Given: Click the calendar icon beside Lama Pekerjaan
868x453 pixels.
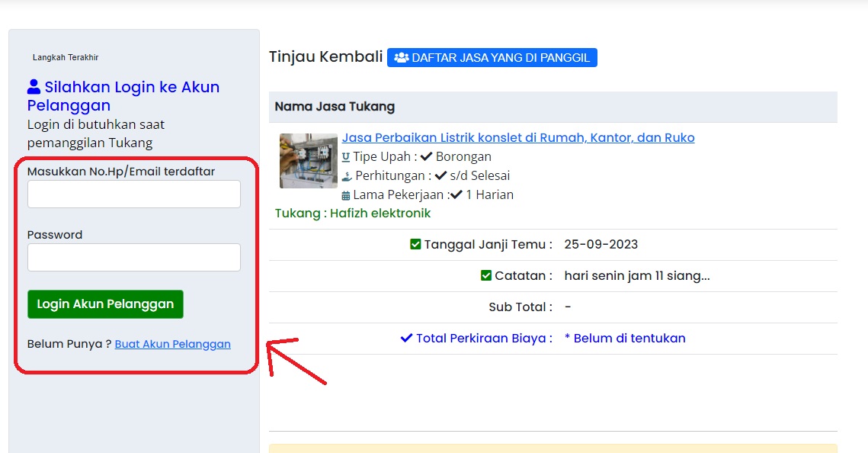Looking at the screenshot, I should tap(346, 195).
